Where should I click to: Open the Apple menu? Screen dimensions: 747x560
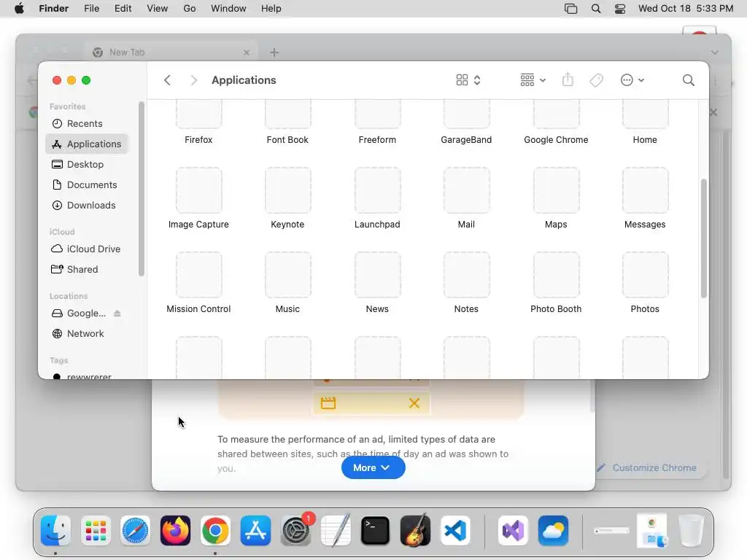[x=19, y=9]
